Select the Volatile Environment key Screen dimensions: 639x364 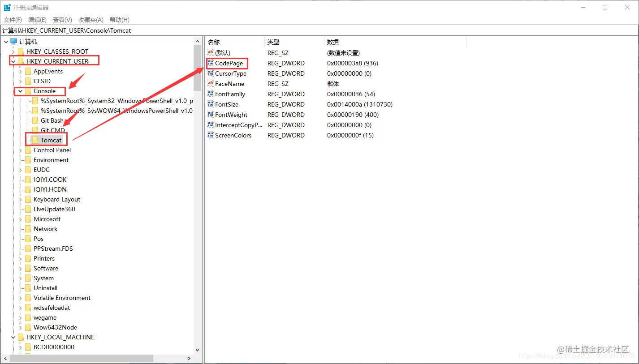pyautogui.click(x=62, y=298)
